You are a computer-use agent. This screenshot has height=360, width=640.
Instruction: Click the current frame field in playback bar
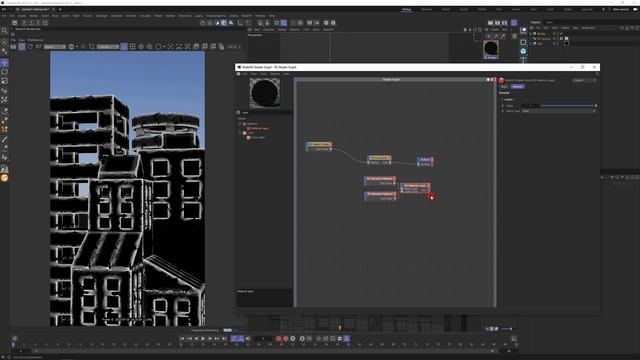click(x=262, y=338)
